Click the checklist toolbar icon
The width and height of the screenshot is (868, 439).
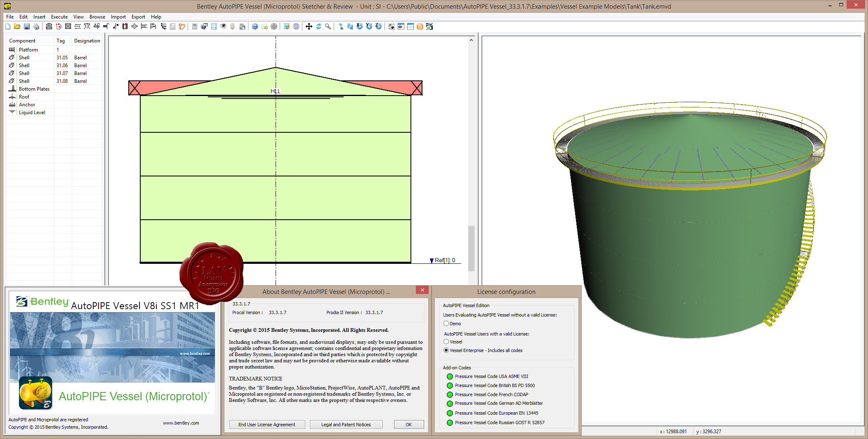tap(214, 26)
